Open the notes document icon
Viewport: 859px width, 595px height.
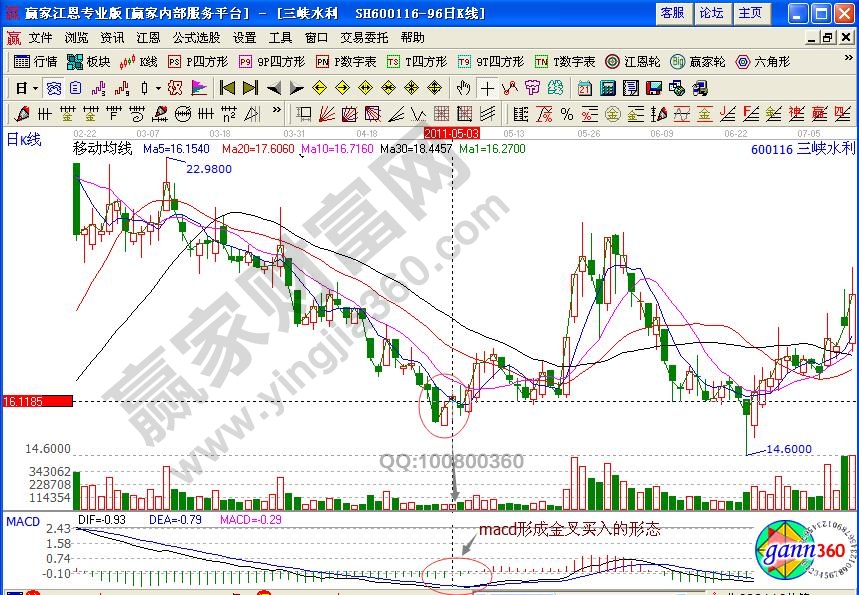(631, 88)
